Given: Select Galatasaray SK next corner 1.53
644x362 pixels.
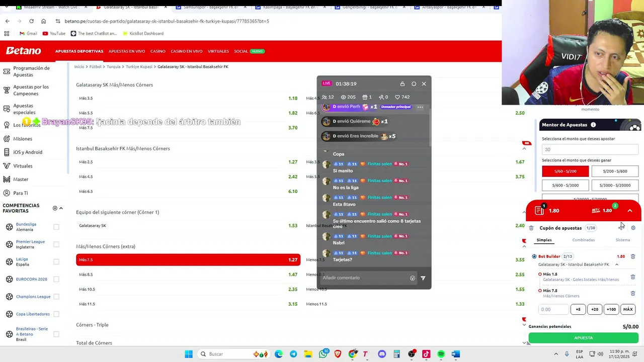Looking at the screenshot, I should pos(188,226).
